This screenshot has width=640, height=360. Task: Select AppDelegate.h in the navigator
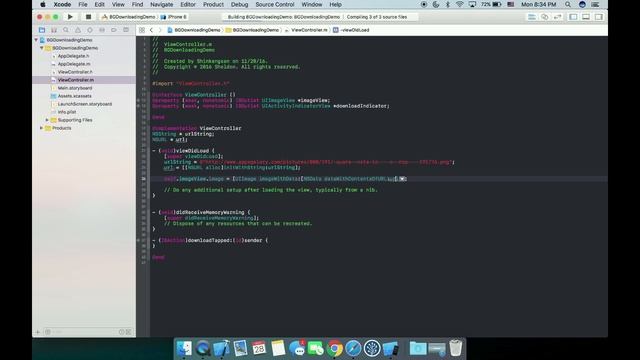pyautogui.click(x=73, y=56)
